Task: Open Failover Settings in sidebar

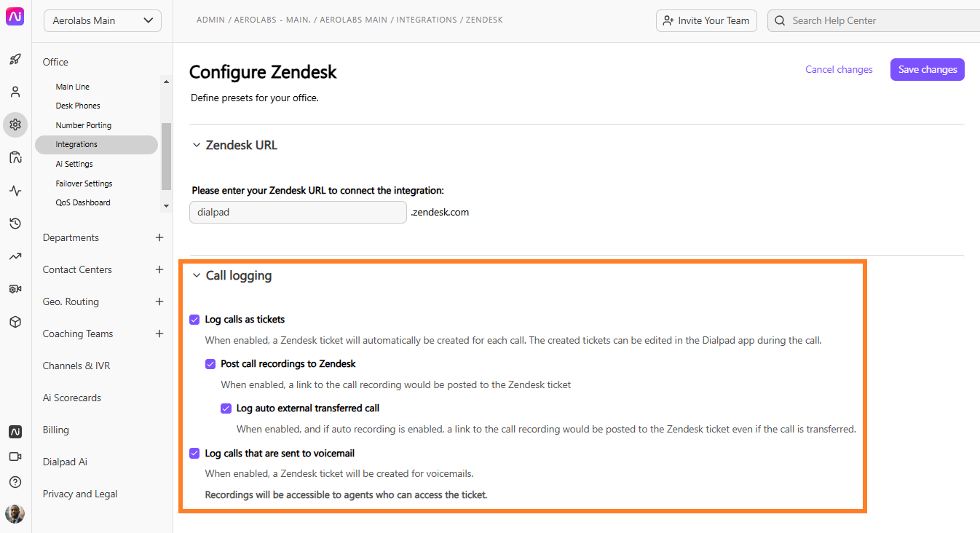Action: tap(84, 183)
